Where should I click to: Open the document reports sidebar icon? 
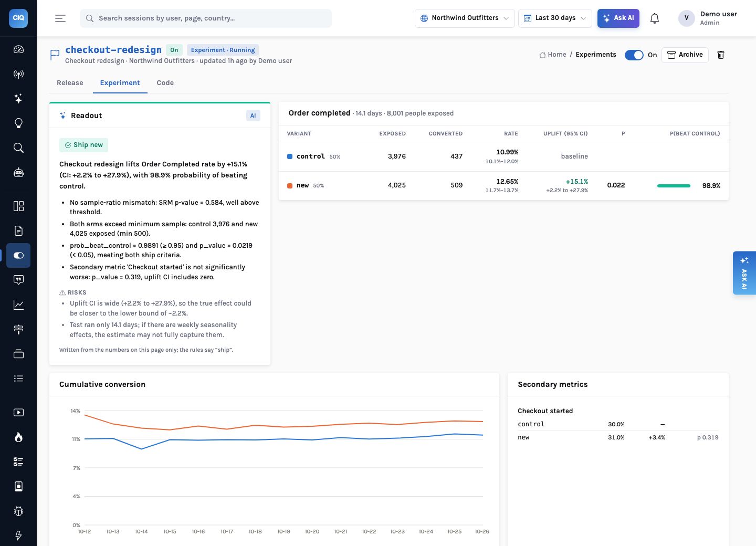click(18, 230)
